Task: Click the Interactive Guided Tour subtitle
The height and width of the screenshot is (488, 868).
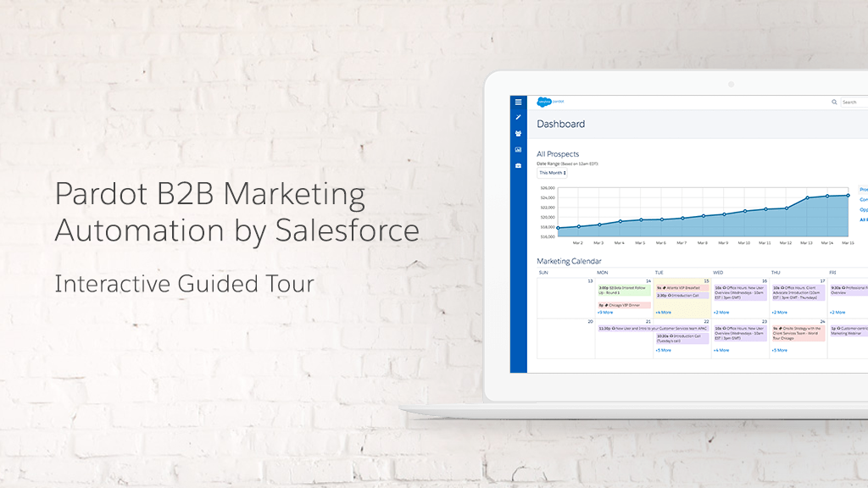Action: click(184, 285)
